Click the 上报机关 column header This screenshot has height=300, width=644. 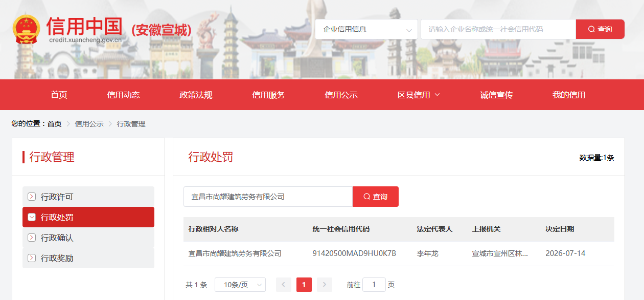(486, 229)
